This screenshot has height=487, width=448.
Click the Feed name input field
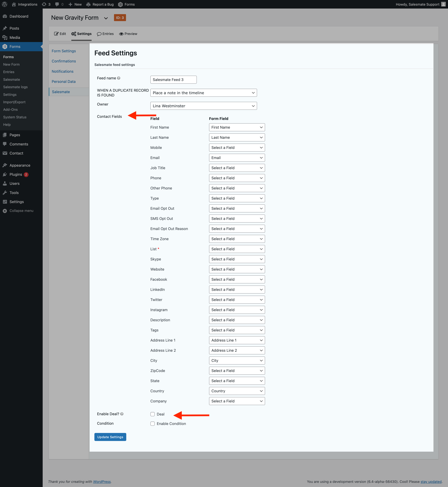[174, 80]
